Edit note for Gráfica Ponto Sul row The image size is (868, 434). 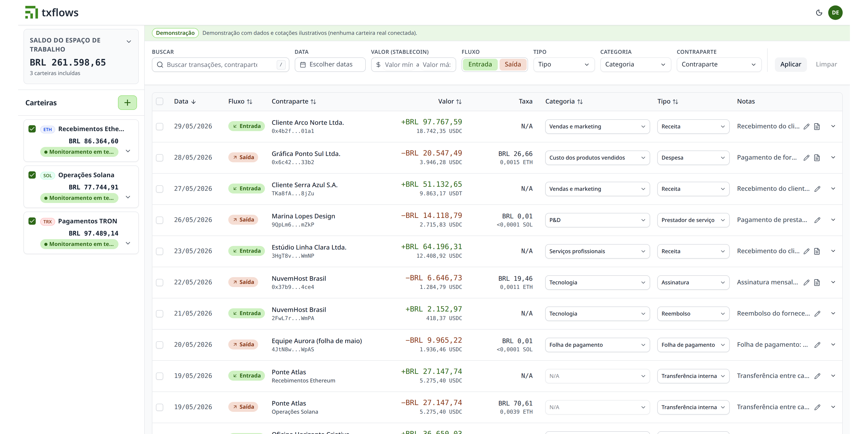coord(806,158)
